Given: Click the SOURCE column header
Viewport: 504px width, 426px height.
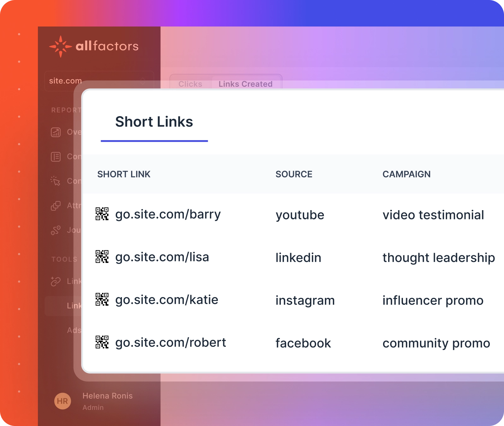Looking at the screenshot, I should (294, 174).
